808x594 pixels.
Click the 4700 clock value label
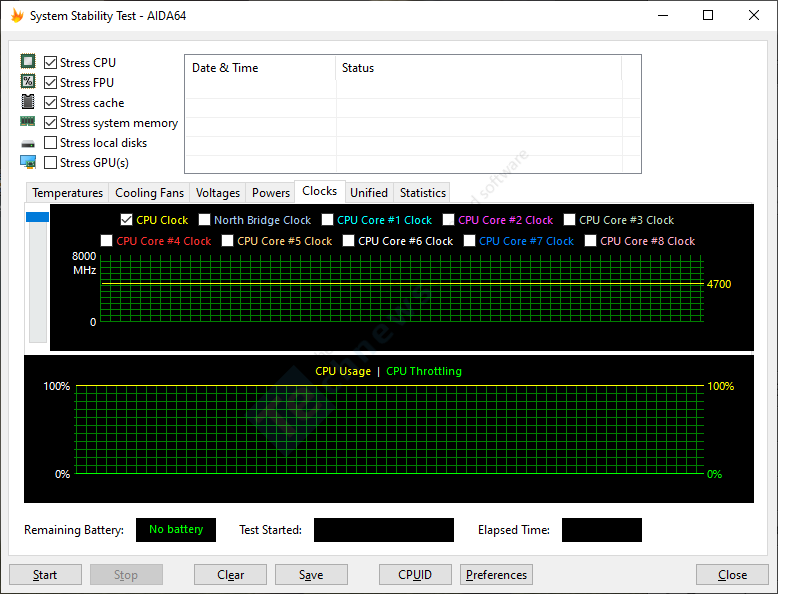tap(719, 284)
